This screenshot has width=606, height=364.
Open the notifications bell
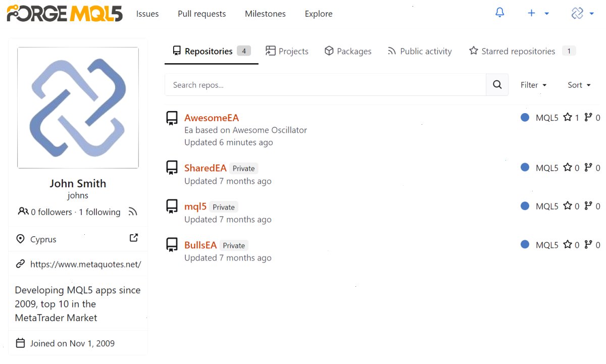[499, 13]
